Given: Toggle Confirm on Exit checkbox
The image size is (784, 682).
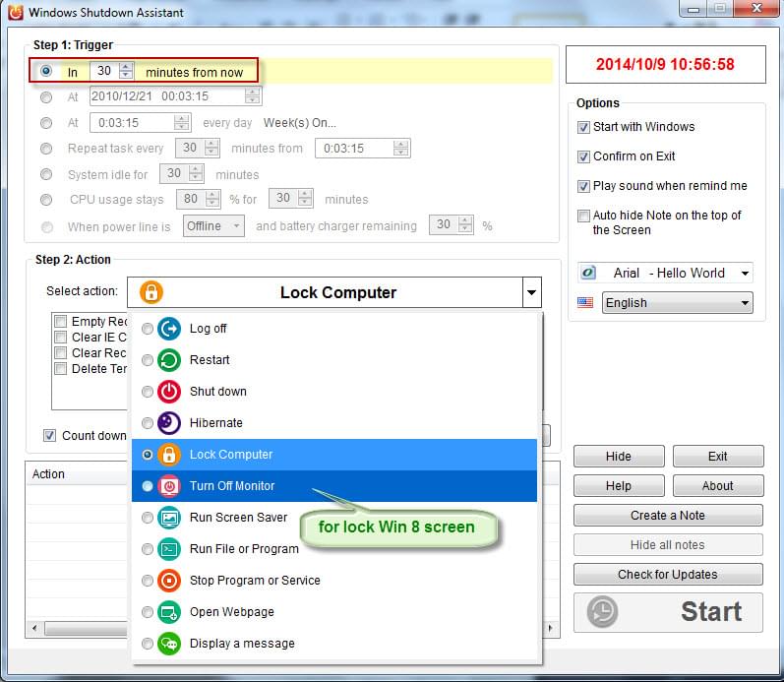Looking at the screenshot, I should [x=584, y=156].
